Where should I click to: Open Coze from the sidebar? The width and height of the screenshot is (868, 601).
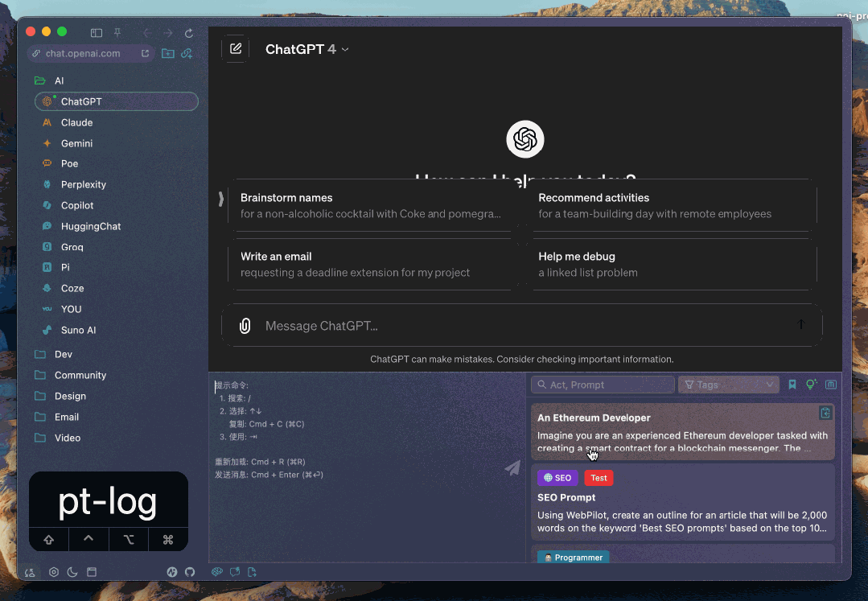click(117, 288)
